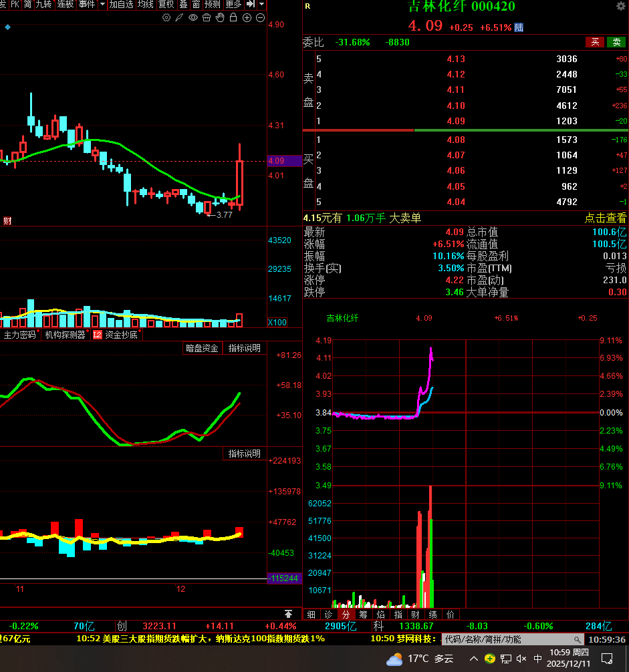Toggle the 简 simple mode button
Screen dimensions: 629x672
28,4
